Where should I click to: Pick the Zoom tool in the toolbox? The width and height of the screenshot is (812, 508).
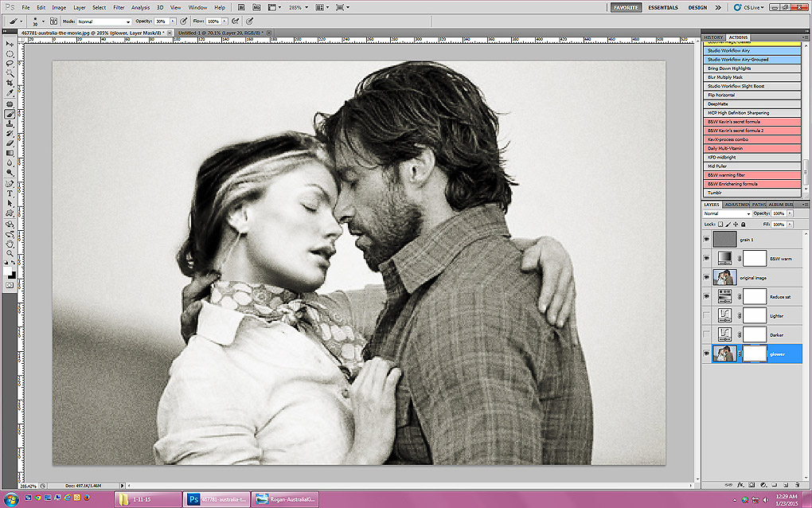[x=10, y=253]
